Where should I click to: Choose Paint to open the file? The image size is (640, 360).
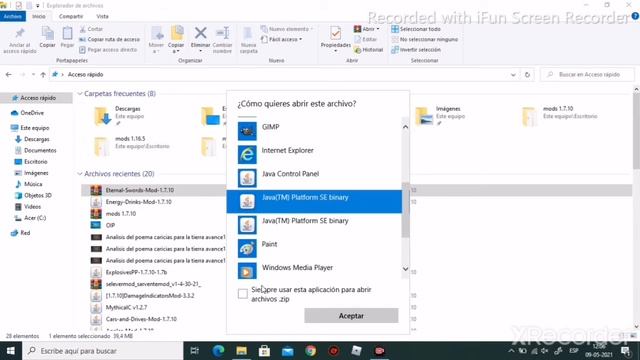314,248
